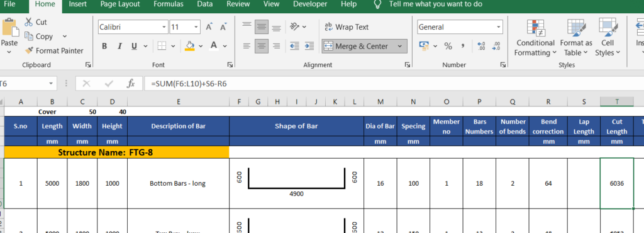This screenshot has width=644, height=233.
Task: Align text left icon
Action: tap(247, 46)
